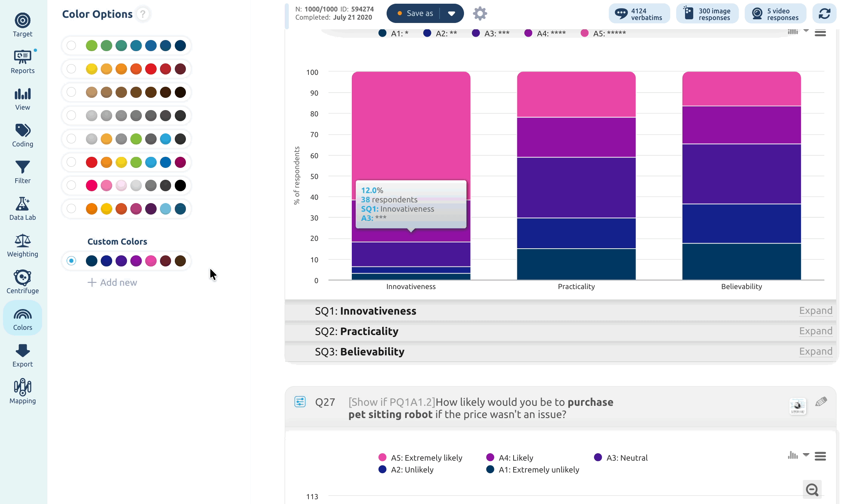Select the pink-to-black palette radio button
The image size is (868, 504).
click(x=71, y=185)
